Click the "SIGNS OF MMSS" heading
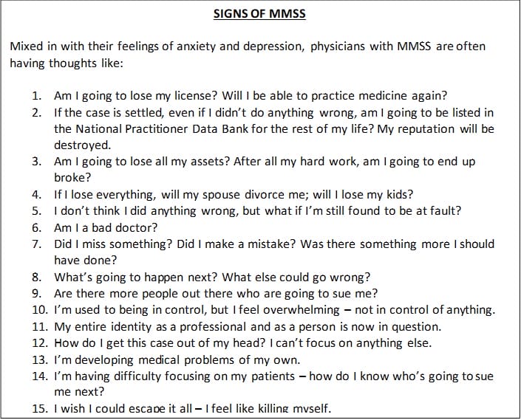The width and height of the screenshot is (521, 420). [x=259, y=13]
